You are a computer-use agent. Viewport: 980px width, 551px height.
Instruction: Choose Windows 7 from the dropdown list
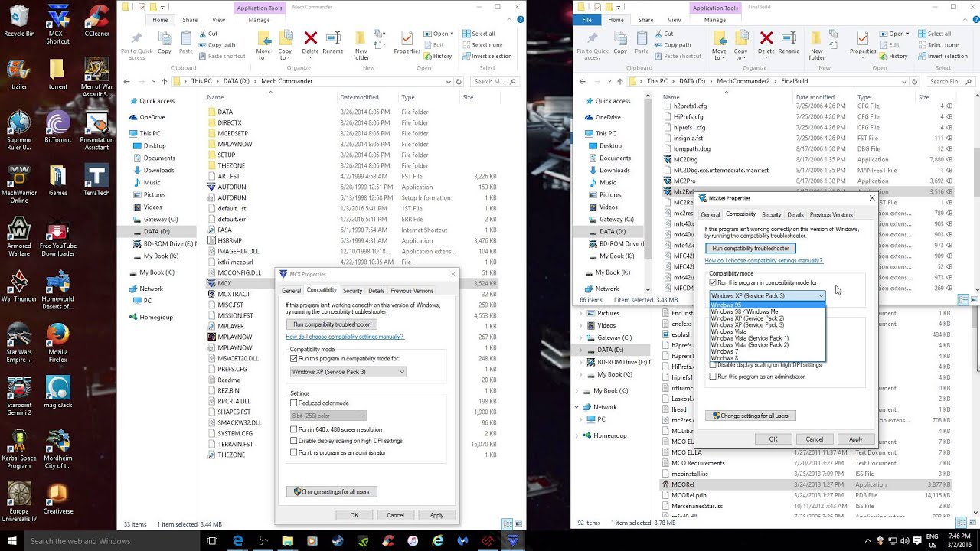tap(767, 351)
